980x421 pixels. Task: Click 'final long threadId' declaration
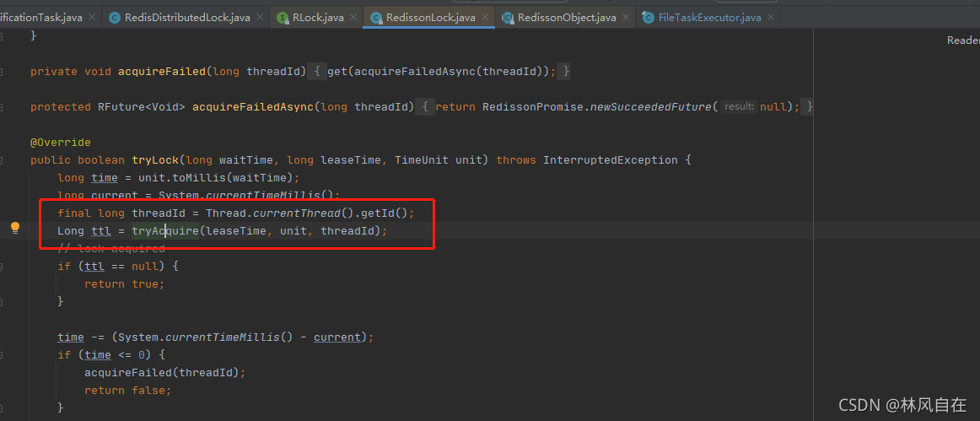(x=121, y=213)
